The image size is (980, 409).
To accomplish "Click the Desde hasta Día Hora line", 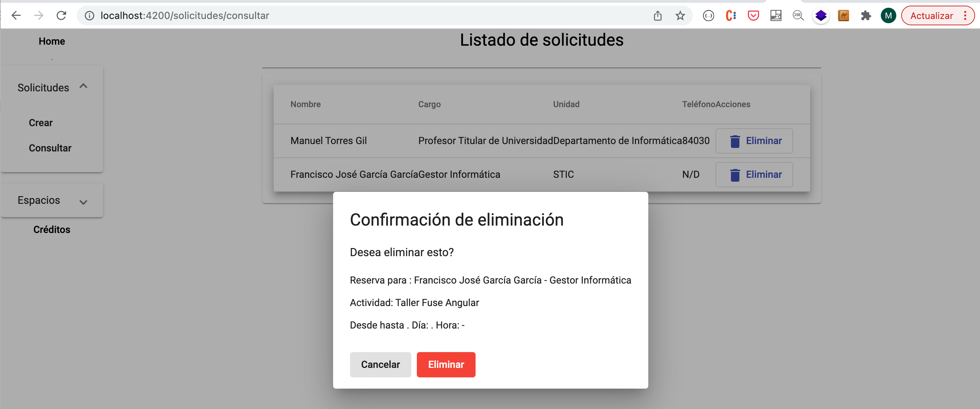I will [407, 325].
